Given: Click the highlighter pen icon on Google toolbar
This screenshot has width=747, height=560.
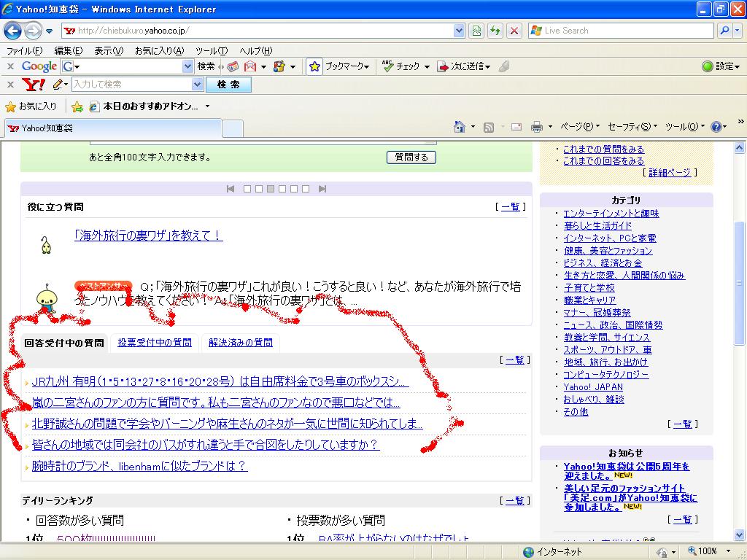Looking at the screenshot, I should pyautogui.click(x=503, y=66).
